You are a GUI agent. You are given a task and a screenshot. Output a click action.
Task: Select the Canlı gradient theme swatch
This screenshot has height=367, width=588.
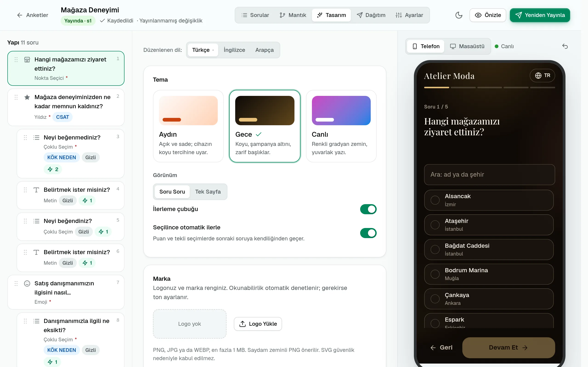[341, 110]
